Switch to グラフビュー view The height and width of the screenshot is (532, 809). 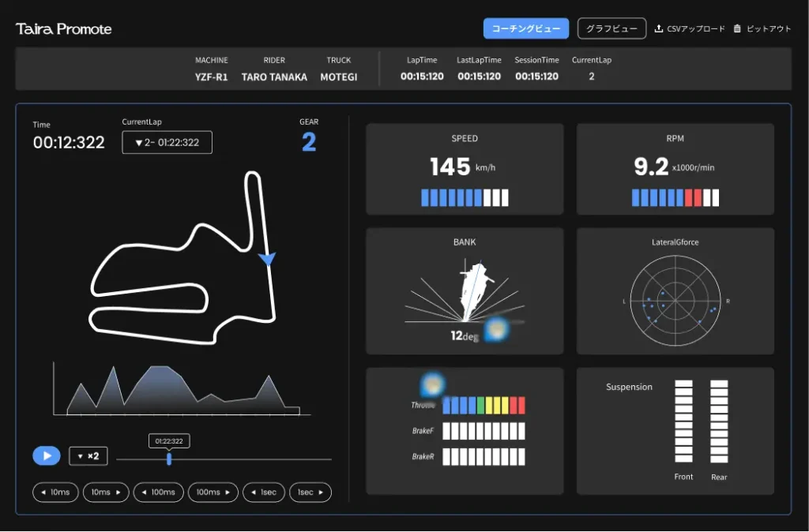(x=611, y=29)
